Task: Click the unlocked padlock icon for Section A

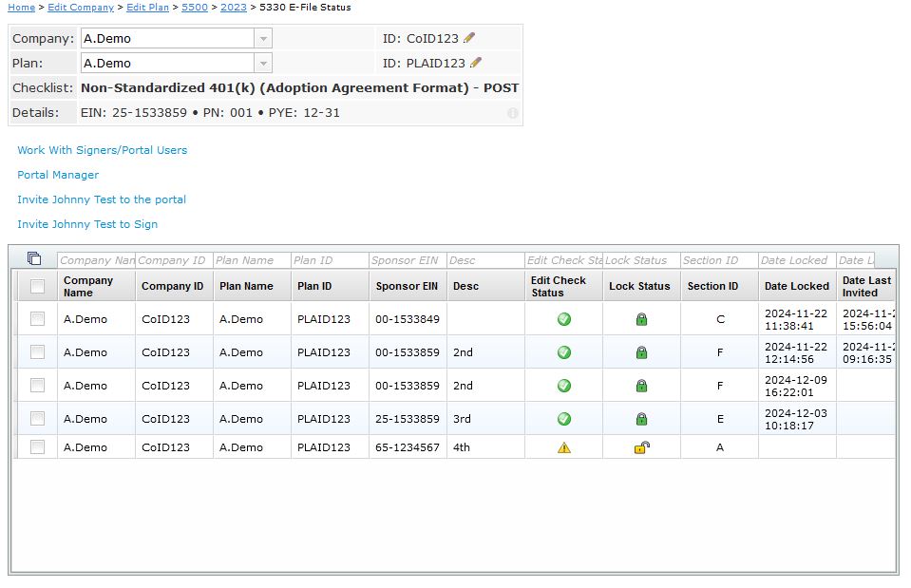Action: point(641,447)
